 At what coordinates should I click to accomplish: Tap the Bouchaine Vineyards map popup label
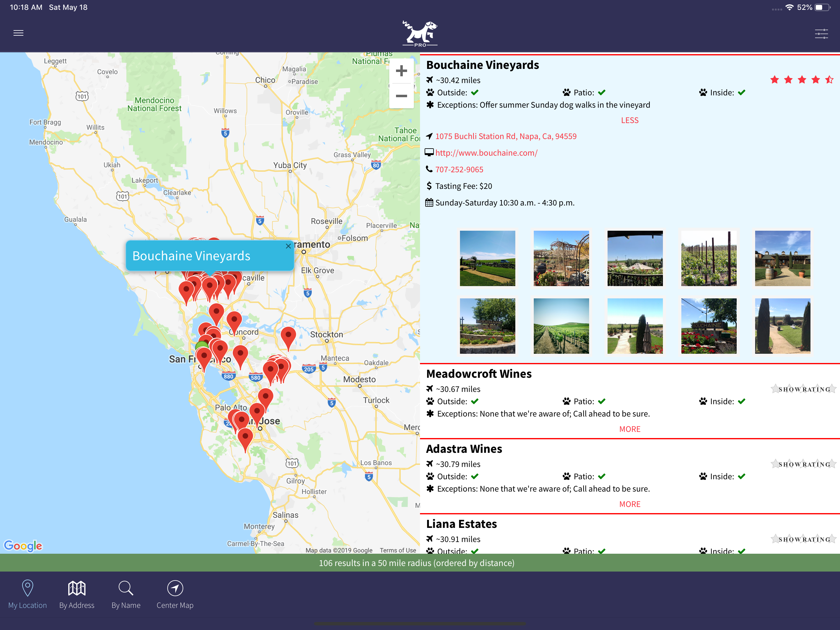[x=191, y=256]
